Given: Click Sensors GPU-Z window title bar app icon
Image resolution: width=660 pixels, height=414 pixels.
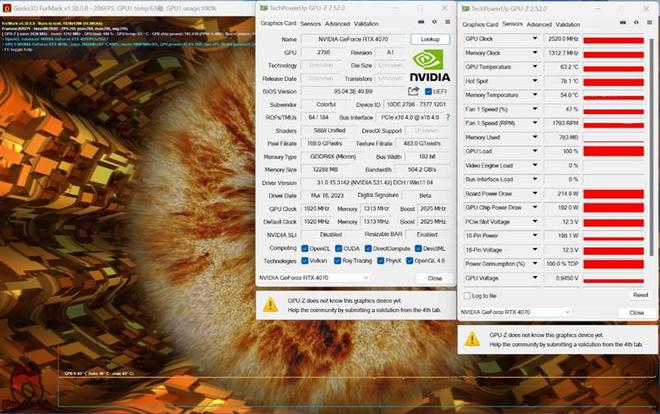Looking at the screenshot, I should coord(466,8).
